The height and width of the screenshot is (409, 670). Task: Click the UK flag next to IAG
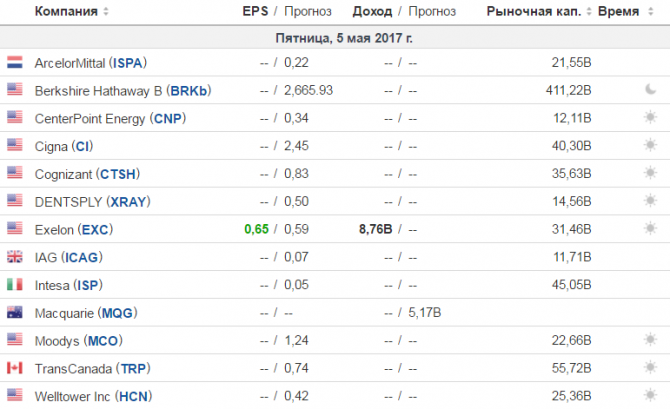pyautogui.click(x=15, y=256)
